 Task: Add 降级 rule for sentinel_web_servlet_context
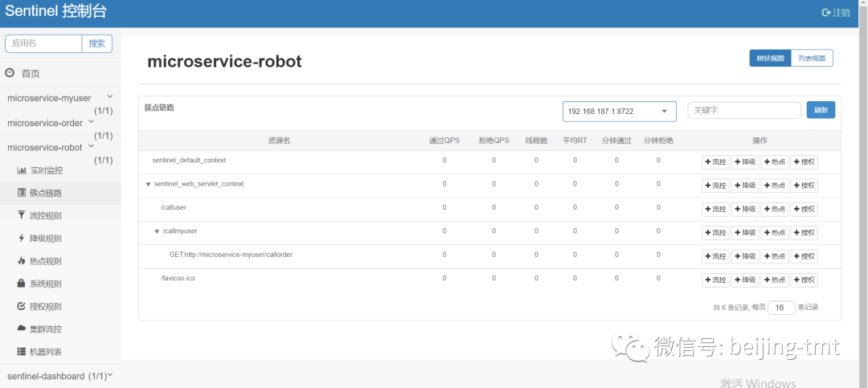[x=745, y=186]
